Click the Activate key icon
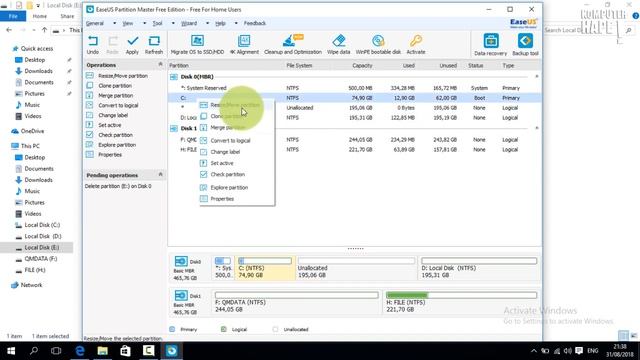Image resolution: width=640 pixels, height=360 pixels. pos(416,41)
